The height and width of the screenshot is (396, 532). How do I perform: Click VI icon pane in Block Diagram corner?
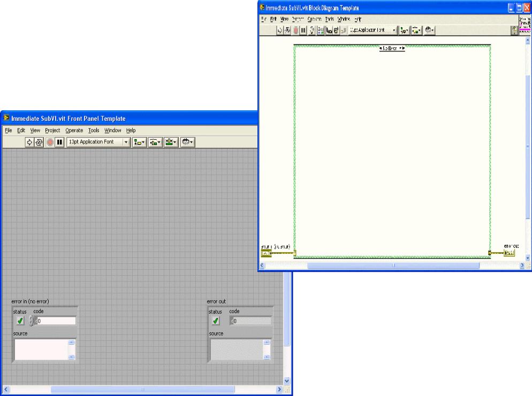pos(525,25)
